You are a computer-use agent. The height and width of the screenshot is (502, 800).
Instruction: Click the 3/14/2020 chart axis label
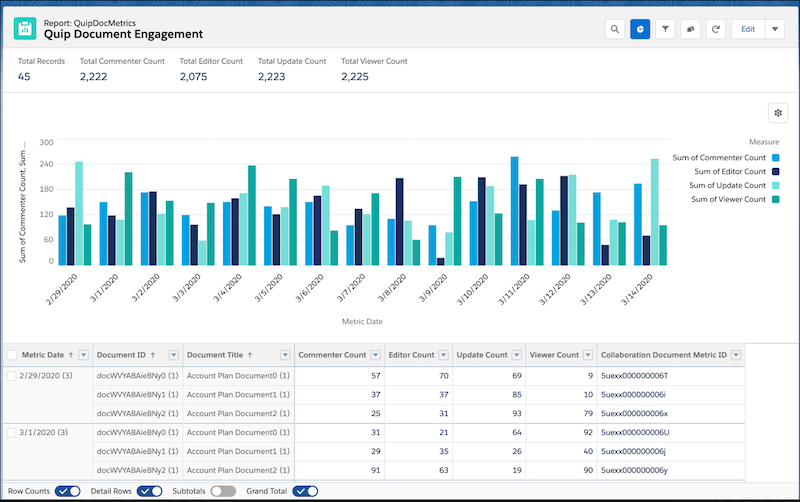coord(637,289)
